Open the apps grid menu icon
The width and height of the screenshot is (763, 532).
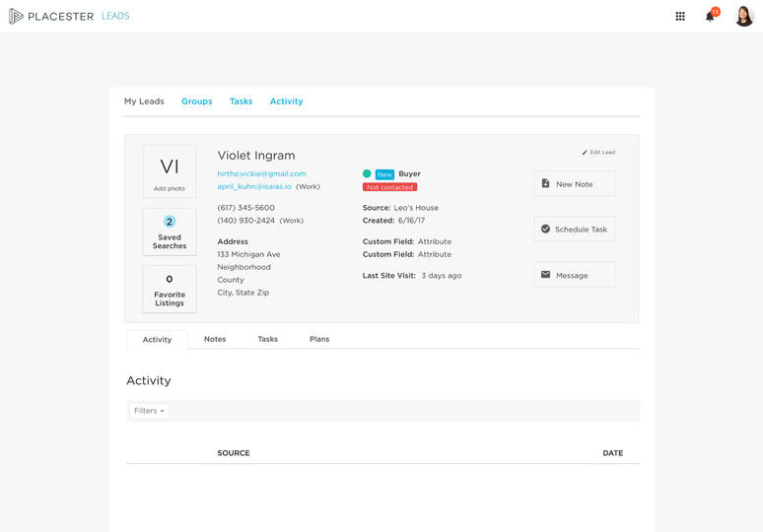680,16
